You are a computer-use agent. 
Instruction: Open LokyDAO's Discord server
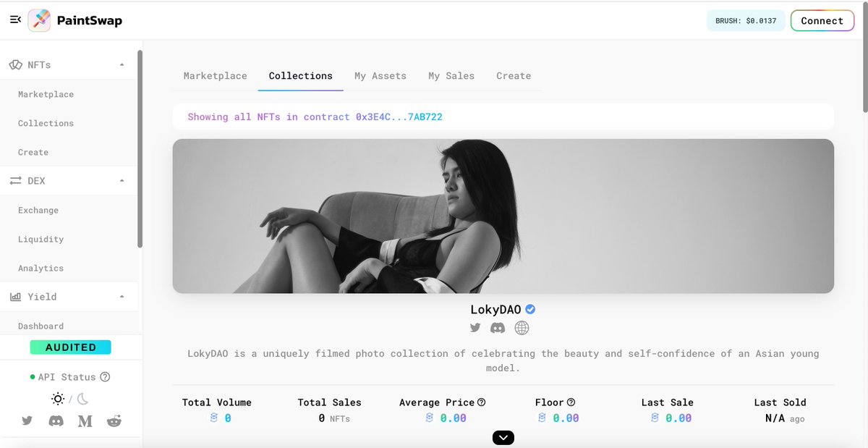pos(497,328)
